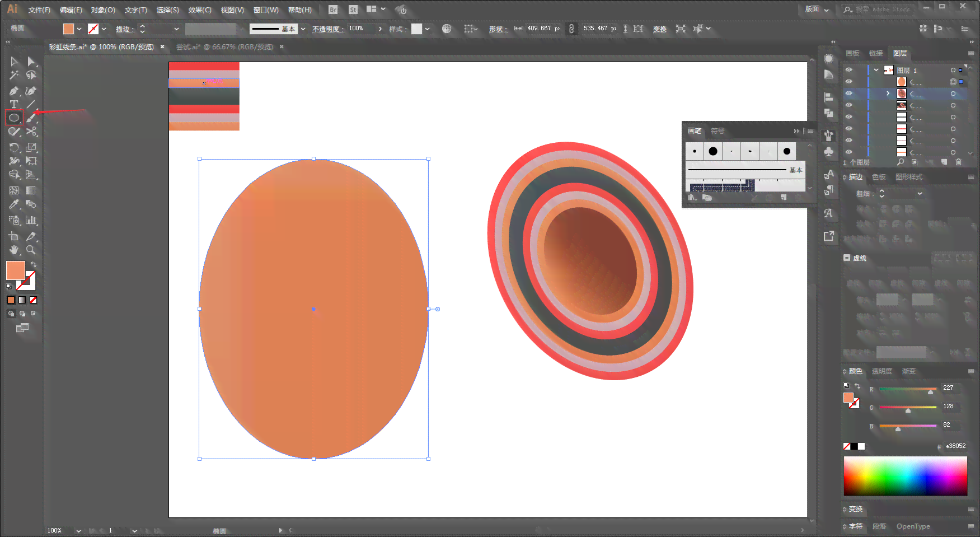Click the 描边 stroke link in control bar
980x537 pixels.
pyautogui.click(x=124, y=29)
